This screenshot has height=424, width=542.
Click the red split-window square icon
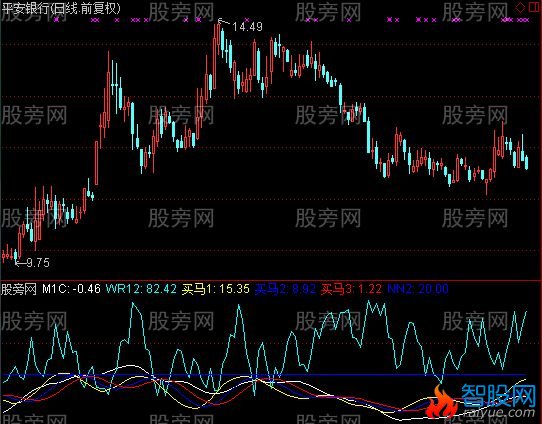(533, 7)
